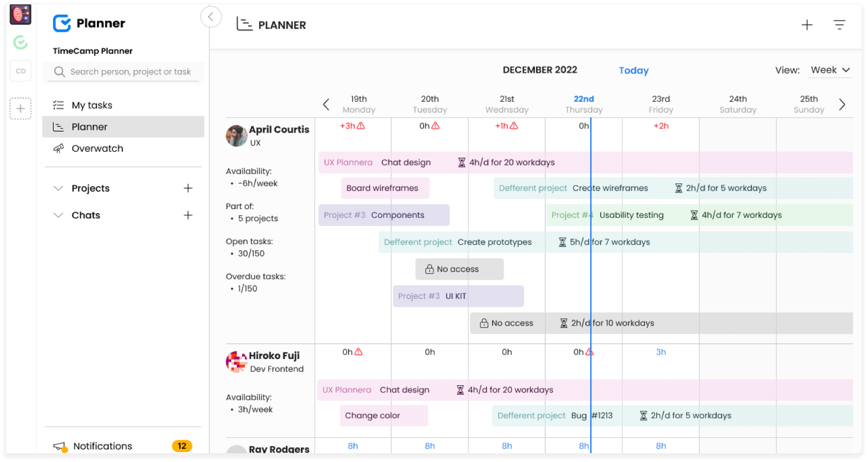Add a new chat with plus icon
The image size is (868, 462).
point(188,215)
